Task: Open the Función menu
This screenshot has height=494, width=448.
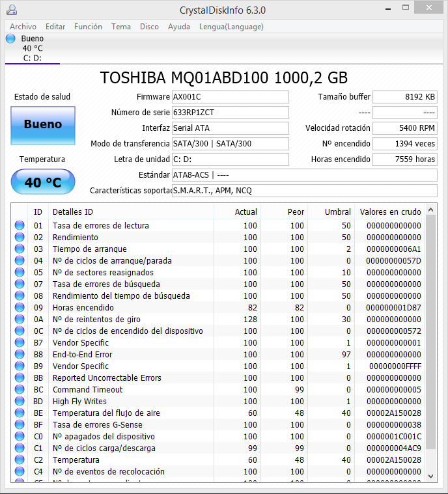Action: click(88, 27)
